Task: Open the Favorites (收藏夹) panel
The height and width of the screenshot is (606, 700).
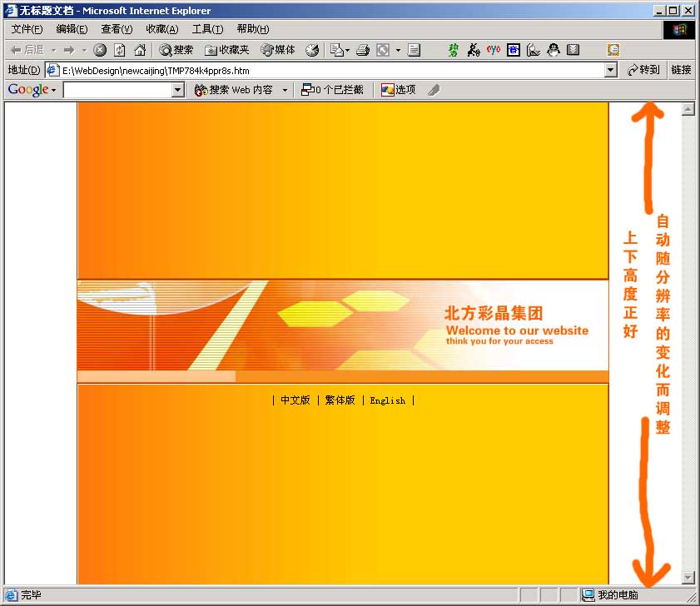Action: 227,50
